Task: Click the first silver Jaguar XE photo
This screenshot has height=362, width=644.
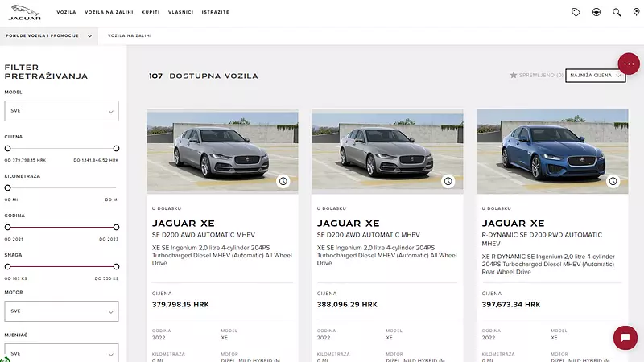Action: (222, 151)
